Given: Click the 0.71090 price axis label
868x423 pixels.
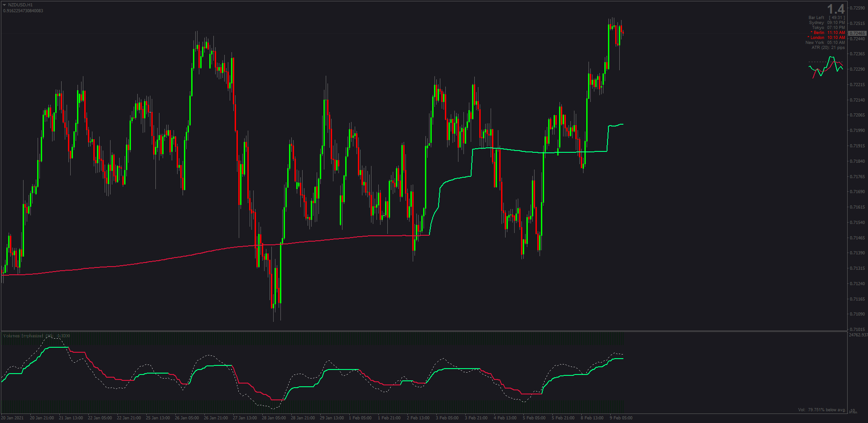Looking at the screenshot, I should pyautogui.click(x=858, y=314).
